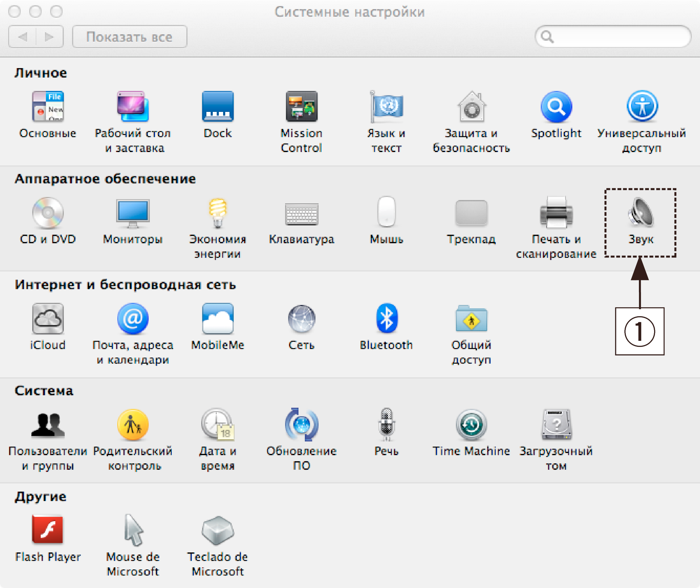Open Защита и безопасность pane
This screenshot has height=588, width=700.
(x=471, y=107)
